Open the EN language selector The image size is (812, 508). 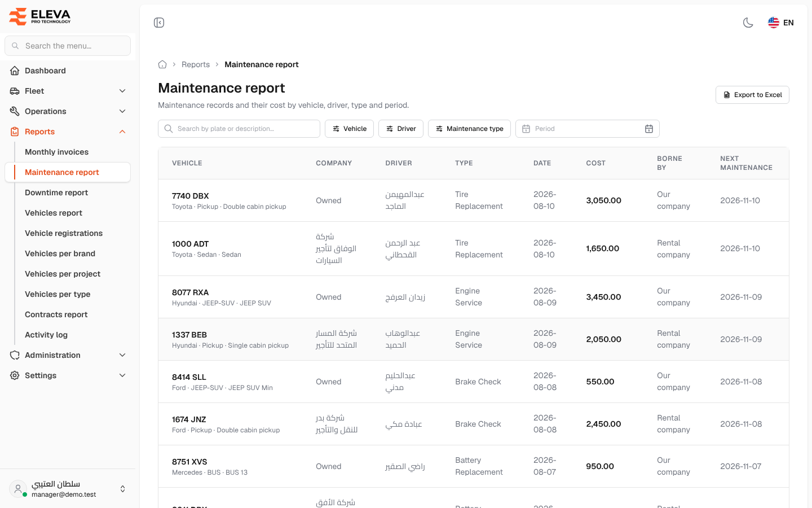point(781,23)
